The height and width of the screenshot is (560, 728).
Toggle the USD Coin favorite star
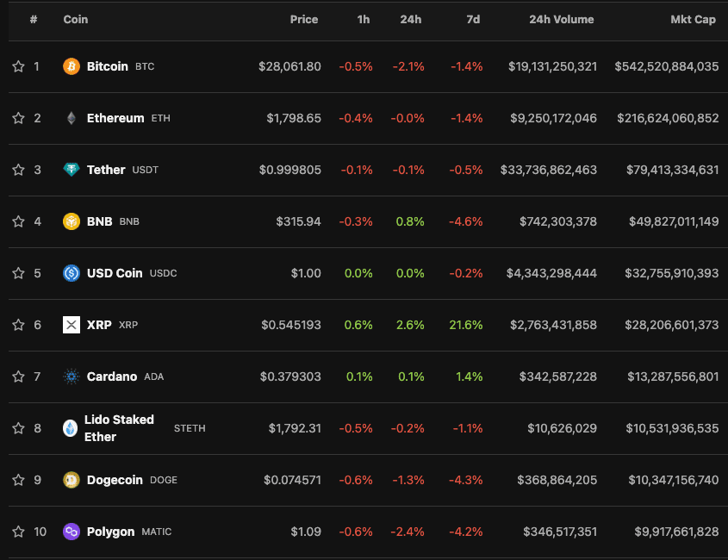click(x=18, y=273)
